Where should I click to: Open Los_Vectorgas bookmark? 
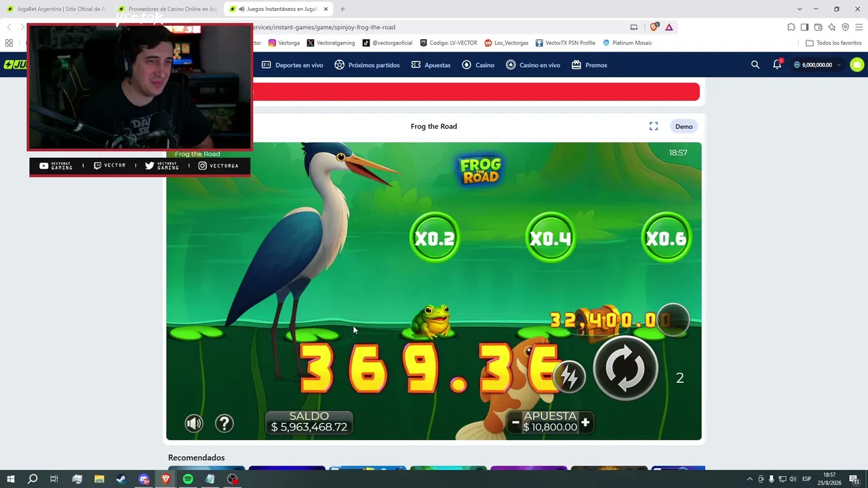pos(507,43)
